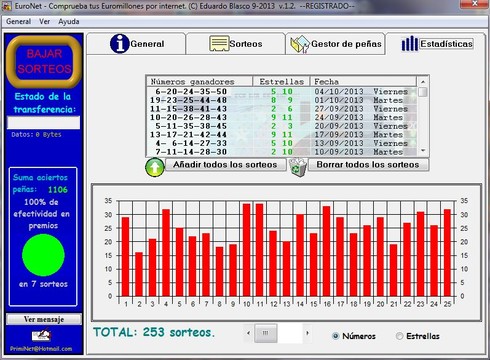Image resolution: width=490 pixels, height=360 pixels.
Task: Click the mail icon above PrimiNet email
Action: (41, 335)
